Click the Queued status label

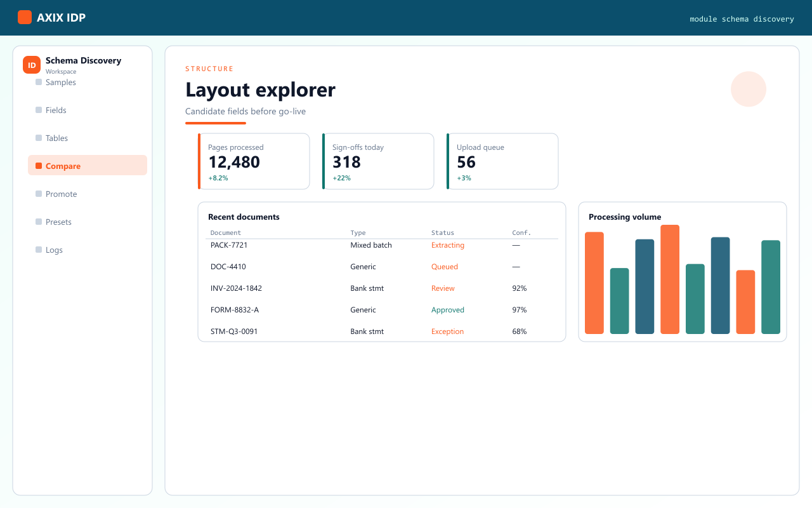[x=445, y=267]
